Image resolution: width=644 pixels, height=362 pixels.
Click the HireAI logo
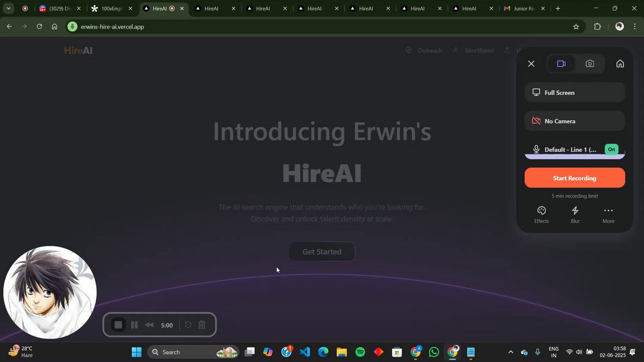click(x=78, y=50)
